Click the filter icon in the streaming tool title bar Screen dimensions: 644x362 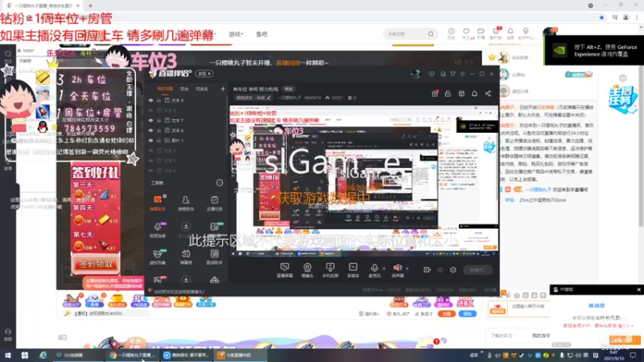pos(452,74)
